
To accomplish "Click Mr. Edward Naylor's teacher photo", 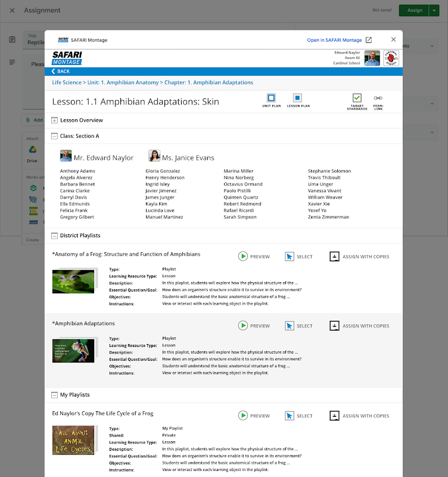I will (x=66, y=156).
